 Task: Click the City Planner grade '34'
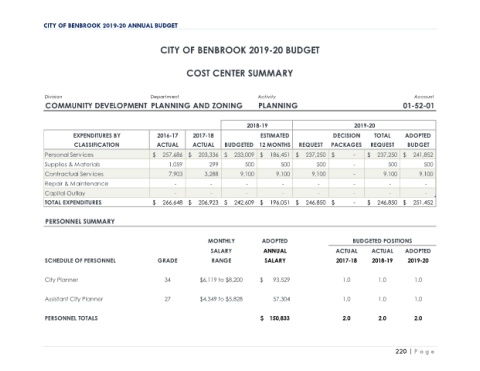click(x=167, y=280)
